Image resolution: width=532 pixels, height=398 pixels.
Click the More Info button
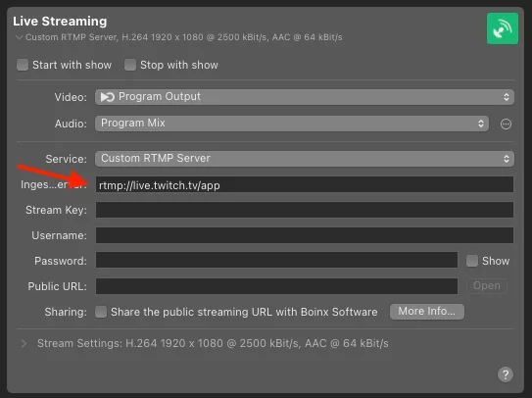pyautogui.click(x=427, y=312)
